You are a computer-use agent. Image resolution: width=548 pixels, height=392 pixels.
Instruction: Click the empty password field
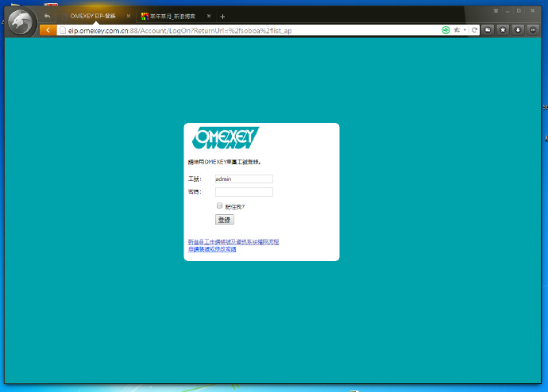pyautogui.click(x=244, y=192)
